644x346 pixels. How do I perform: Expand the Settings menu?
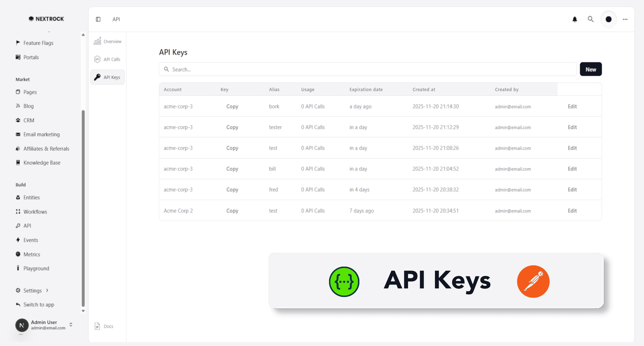pos(32,290)
